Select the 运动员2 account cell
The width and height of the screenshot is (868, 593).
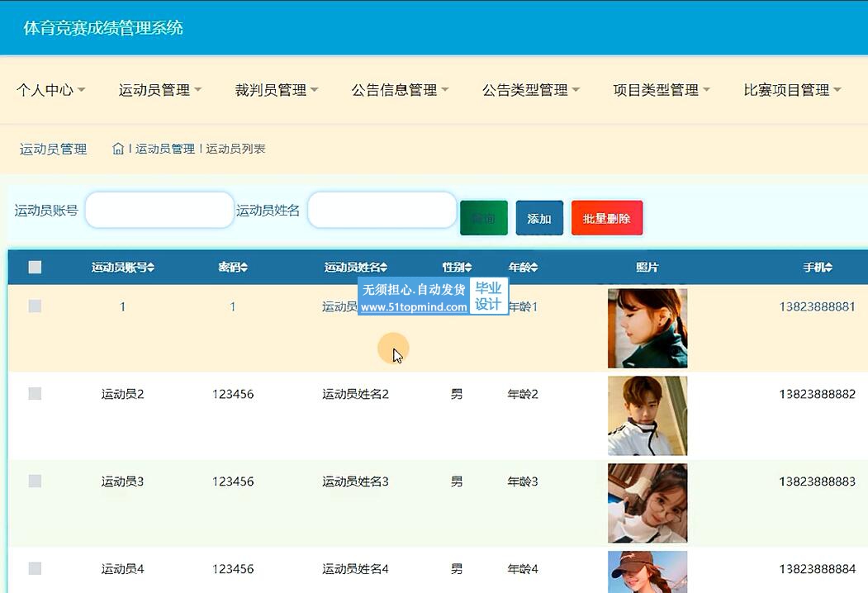tap(122, 394)
